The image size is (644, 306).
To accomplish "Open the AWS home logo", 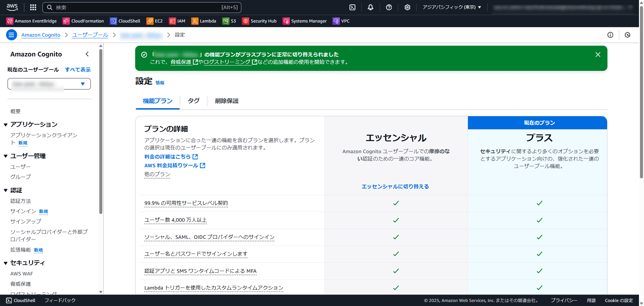I will tap(12, 7).
